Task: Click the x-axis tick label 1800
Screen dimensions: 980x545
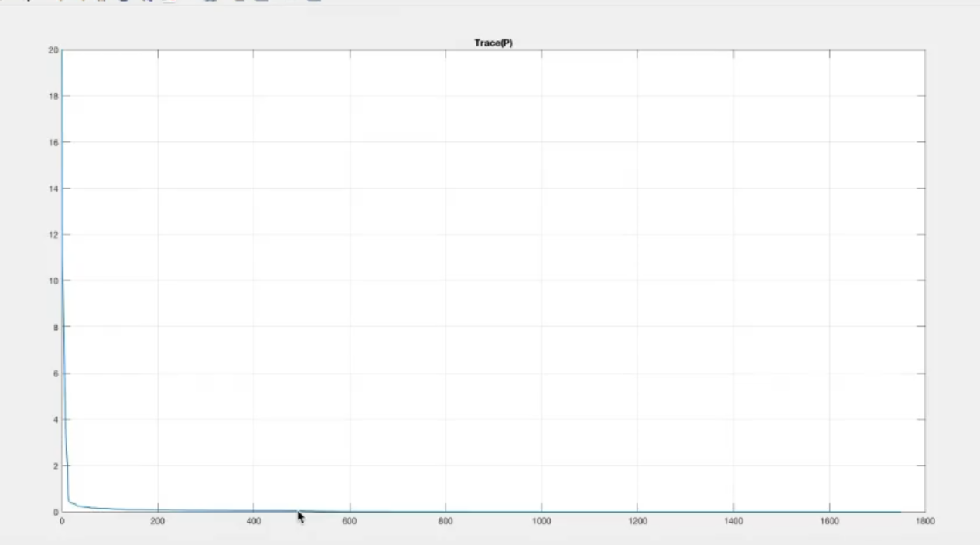Action: tap(925, 522)
